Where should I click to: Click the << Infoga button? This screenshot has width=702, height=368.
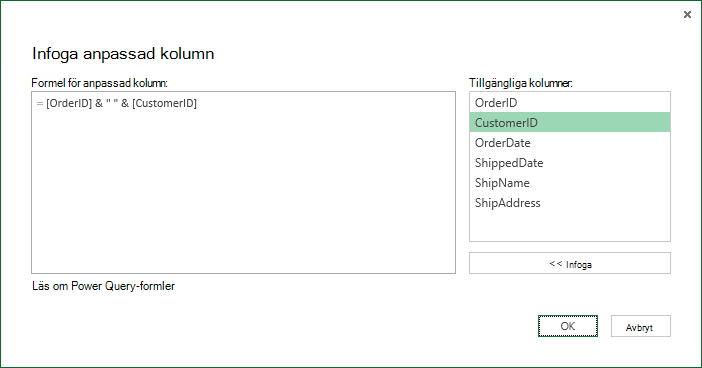(569, 263)
